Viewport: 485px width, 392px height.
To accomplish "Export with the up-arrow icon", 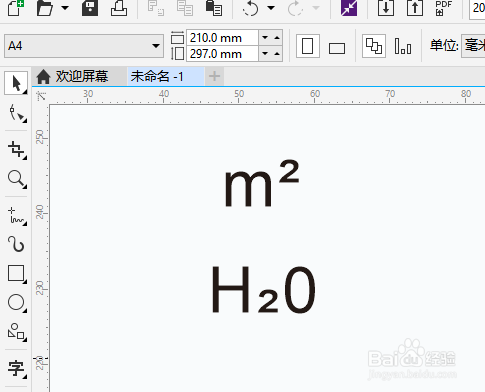I will [x=415, y=8].
